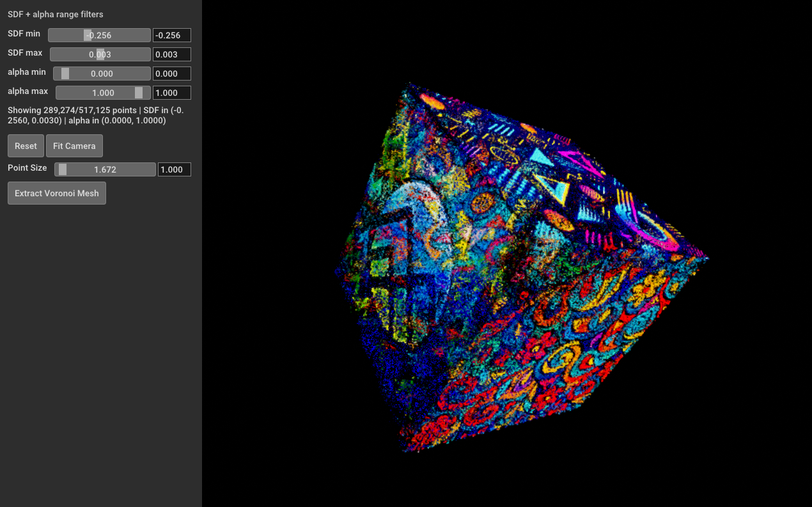Click the alpha min slider handle
The height and width of the screenshot is (507, 812).
[x=64, y=73]
